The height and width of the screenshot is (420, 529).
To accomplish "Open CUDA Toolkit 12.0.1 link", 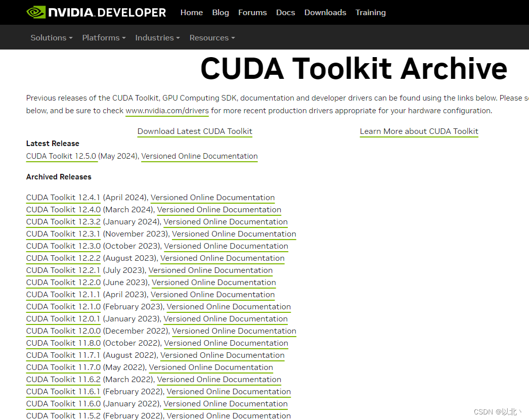I will tap(63, 319).
